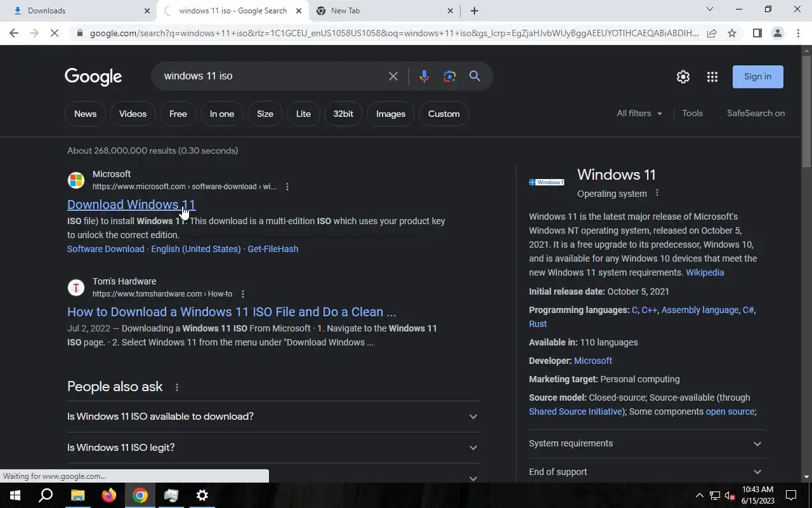The width and height of the screenshot is (812, 508).
Task: Apply the Size filter chip
Action: click(x=265, y=114)
